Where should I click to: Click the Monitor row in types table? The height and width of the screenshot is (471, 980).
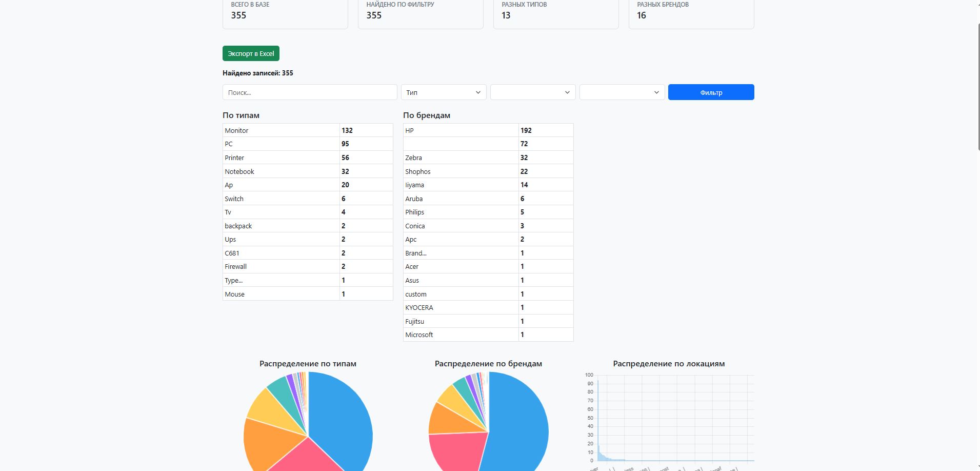pos(308,130)
